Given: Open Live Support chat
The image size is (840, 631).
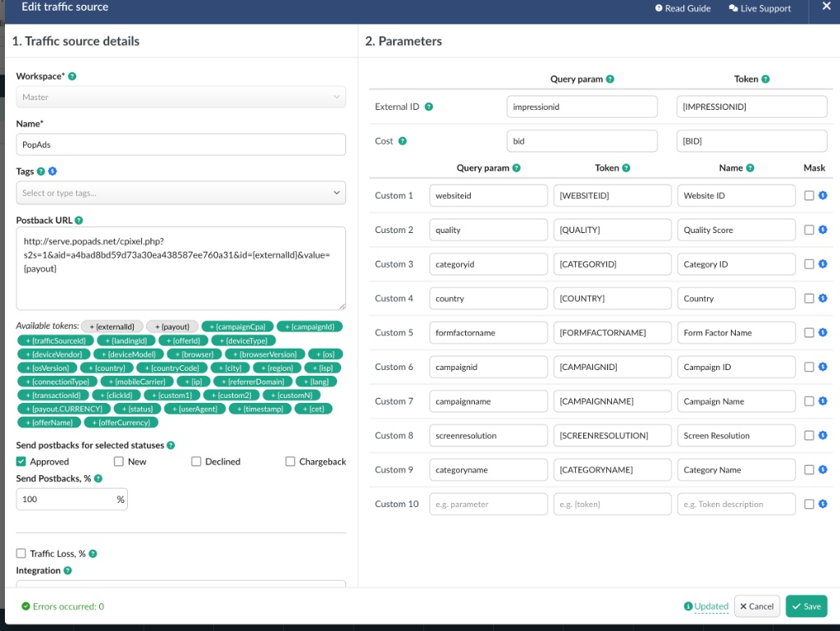Looking at the screenshot, I should [x=760, y=8].
